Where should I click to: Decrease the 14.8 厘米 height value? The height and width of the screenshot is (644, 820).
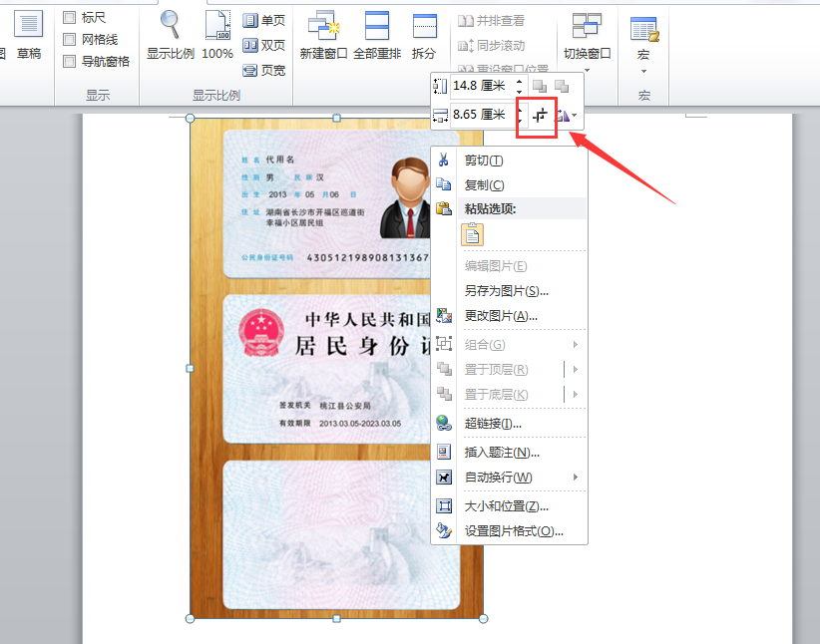pyautogui.click(x=519, y=91)
